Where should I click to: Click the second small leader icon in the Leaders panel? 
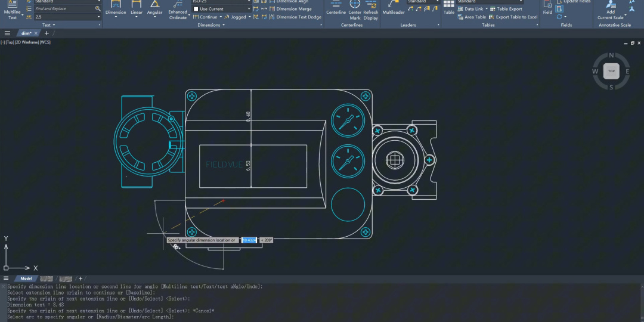point(418,8)
